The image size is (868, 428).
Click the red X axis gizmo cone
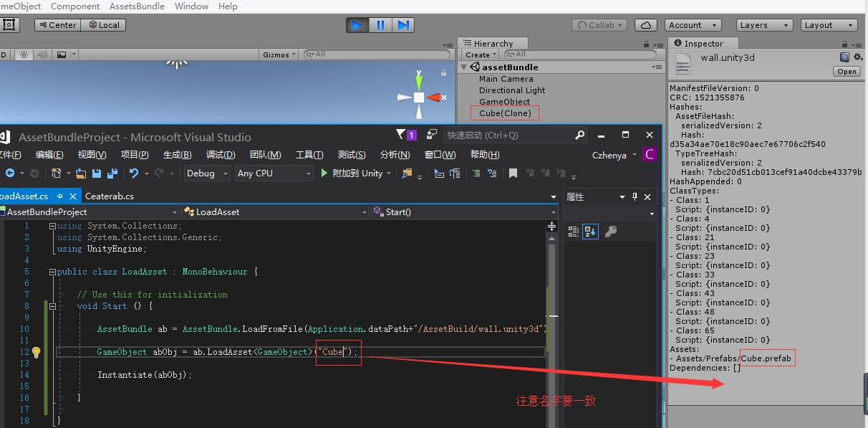tap(434, 97)
